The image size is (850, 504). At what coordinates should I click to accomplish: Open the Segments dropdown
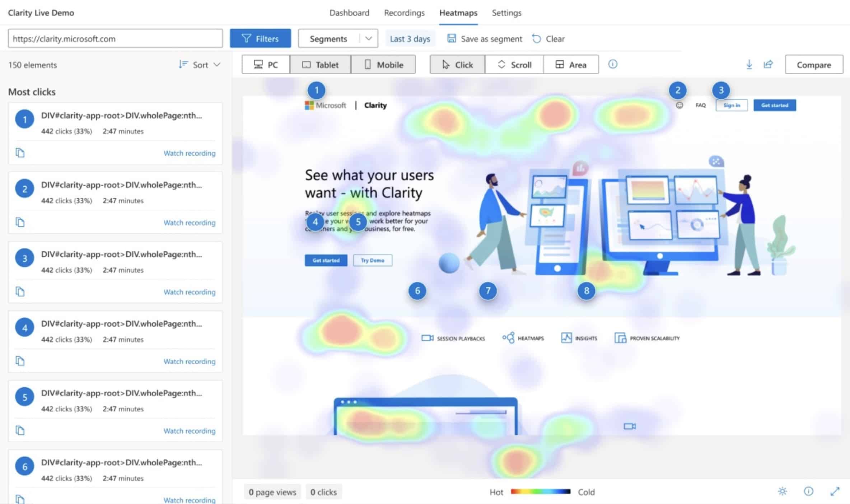click(x=338, y=38)
